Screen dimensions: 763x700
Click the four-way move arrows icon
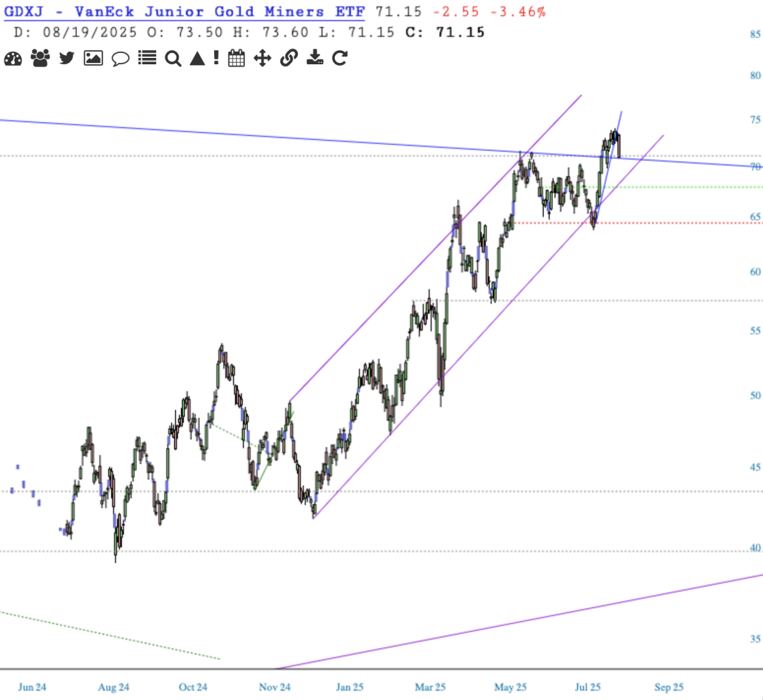[x=262, y=58]
